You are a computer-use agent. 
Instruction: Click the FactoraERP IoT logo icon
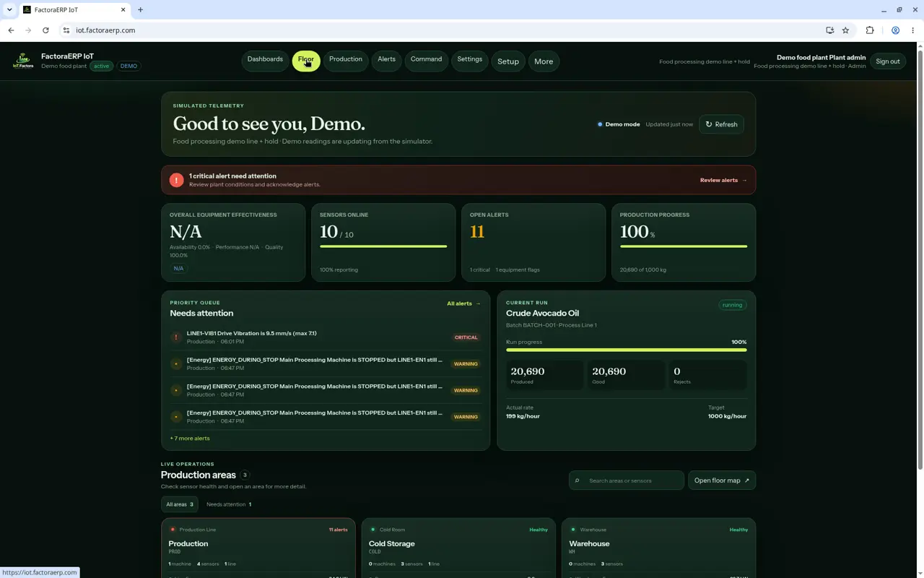(23, 61)
